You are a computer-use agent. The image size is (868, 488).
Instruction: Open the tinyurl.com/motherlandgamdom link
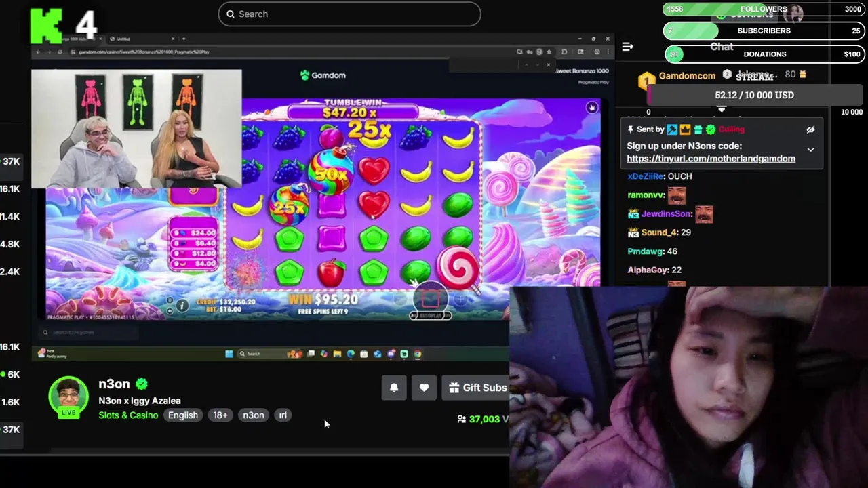[x=711, y=159]
